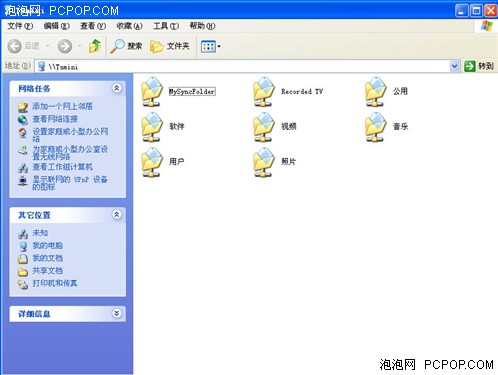Open the Recorded TV shared folder icon
Viewport: 498px width, 375px height.
pyautogui.click(x=264, y=92)
